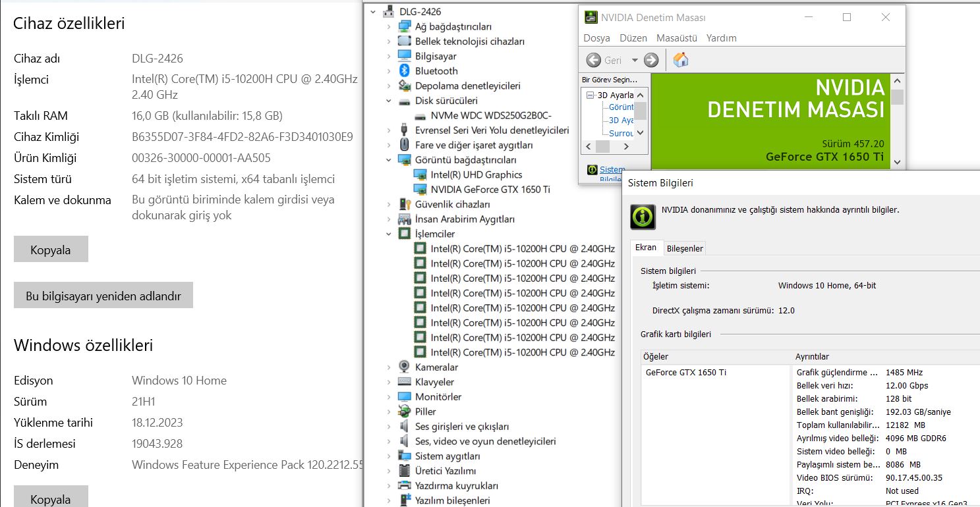Click the Klavyeler keyboard icon
The image size is (980, 507).
click(404, 383)
